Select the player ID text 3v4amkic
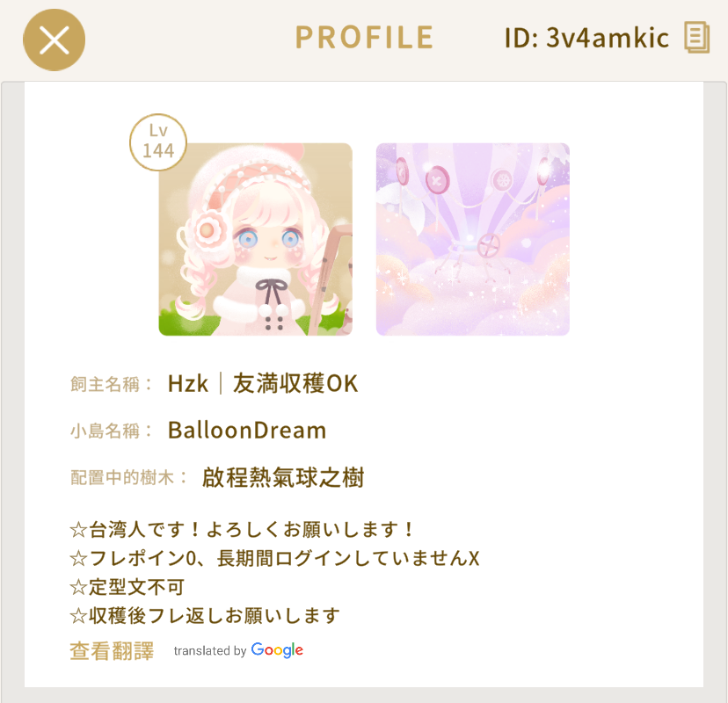 608,38
